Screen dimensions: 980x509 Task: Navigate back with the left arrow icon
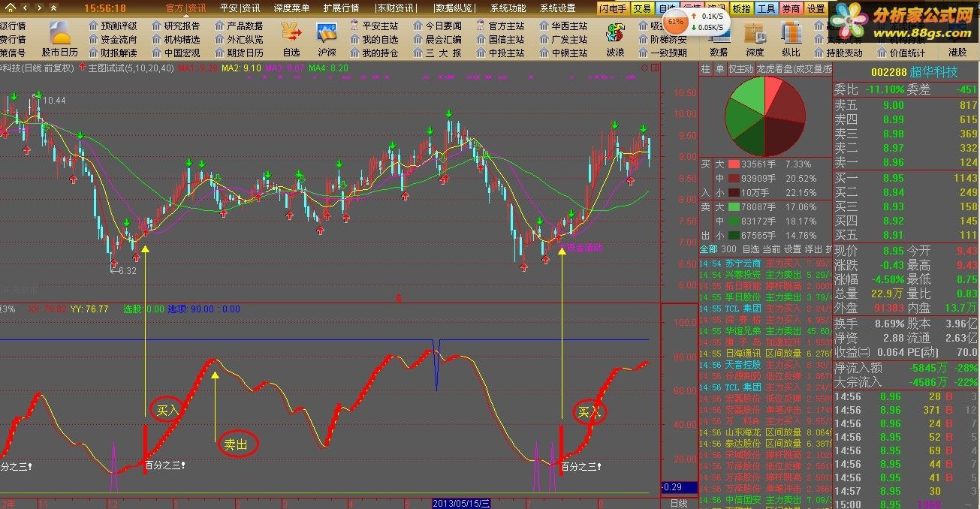pos(24,8)
